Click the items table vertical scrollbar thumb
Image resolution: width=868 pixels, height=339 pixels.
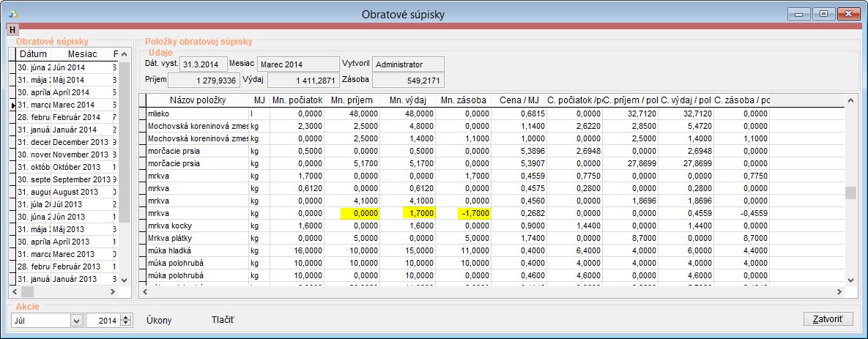click(x=850, y=193)
